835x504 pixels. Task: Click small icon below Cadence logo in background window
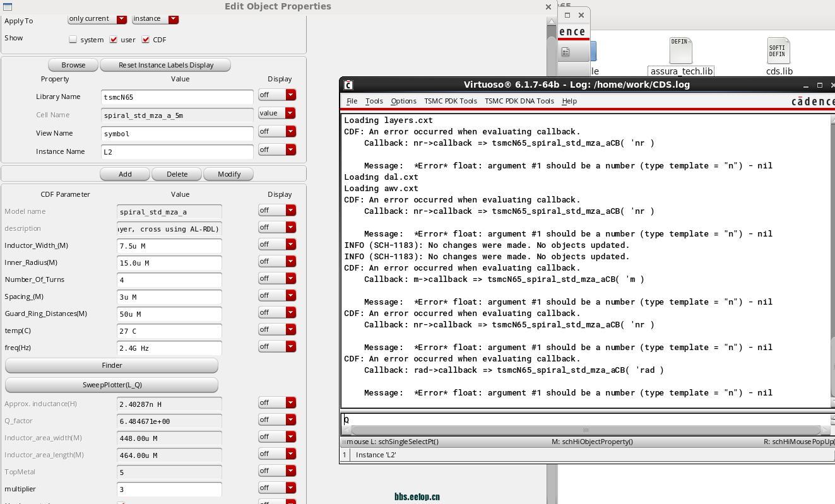pos(566,52)
